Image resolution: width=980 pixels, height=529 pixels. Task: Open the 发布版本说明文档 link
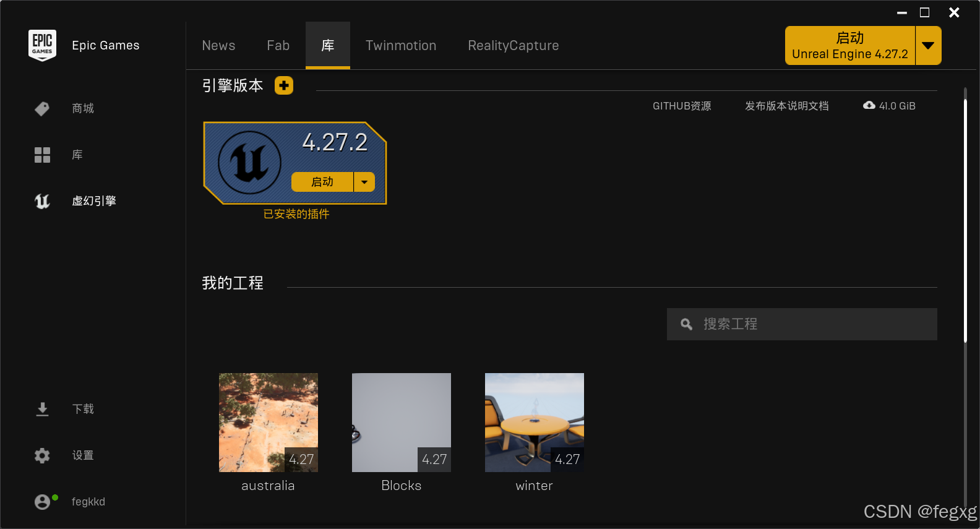pos(787,106)
